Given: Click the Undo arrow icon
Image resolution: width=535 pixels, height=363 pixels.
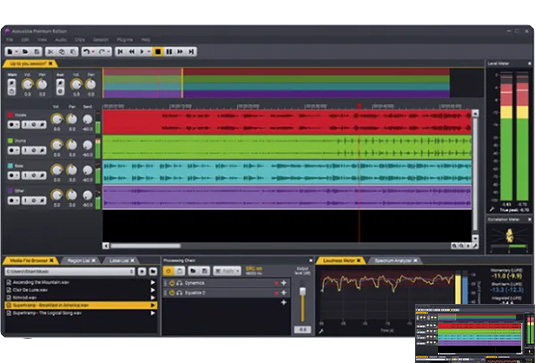Looking at the screenshot, I should coord(86,52).
